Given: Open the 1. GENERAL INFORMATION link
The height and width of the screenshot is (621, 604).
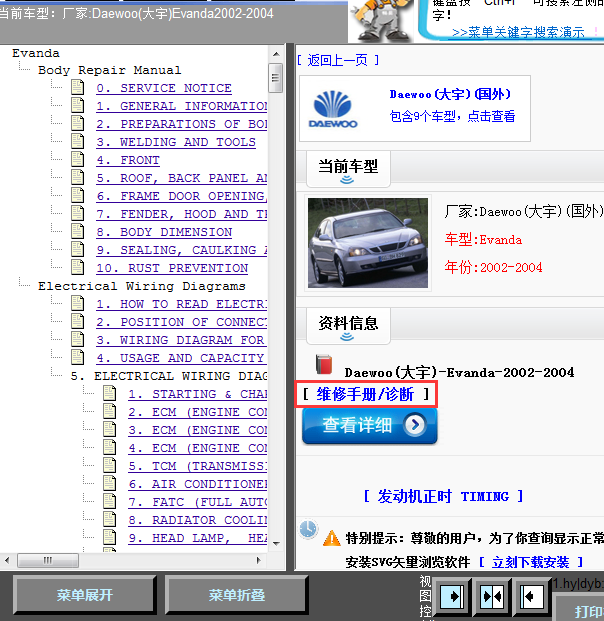Looking at the screenshot, I should 181,106.
